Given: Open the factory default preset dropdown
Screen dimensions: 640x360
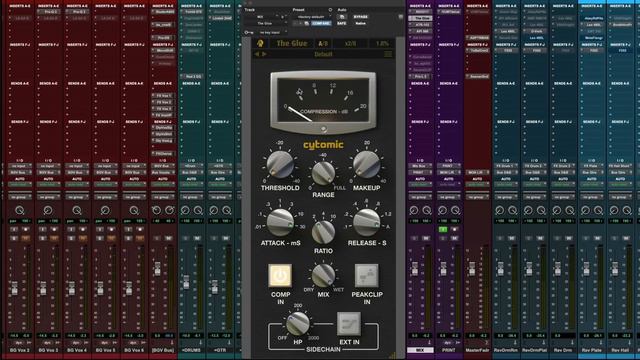Looking at the screenshot, I should click(313, 17).
